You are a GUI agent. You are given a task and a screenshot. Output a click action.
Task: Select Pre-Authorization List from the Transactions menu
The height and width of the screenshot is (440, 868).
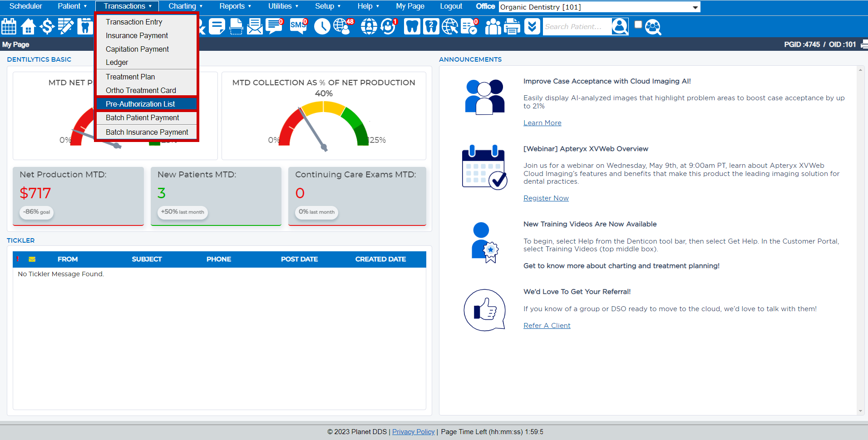[140, 104]
